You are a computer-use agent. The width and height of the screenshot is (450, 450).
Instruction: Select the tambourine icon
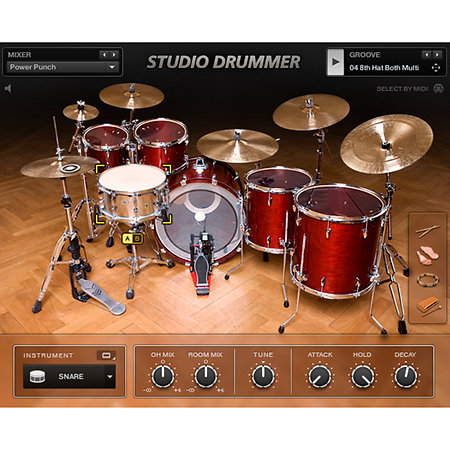click(x=427, y=280)
